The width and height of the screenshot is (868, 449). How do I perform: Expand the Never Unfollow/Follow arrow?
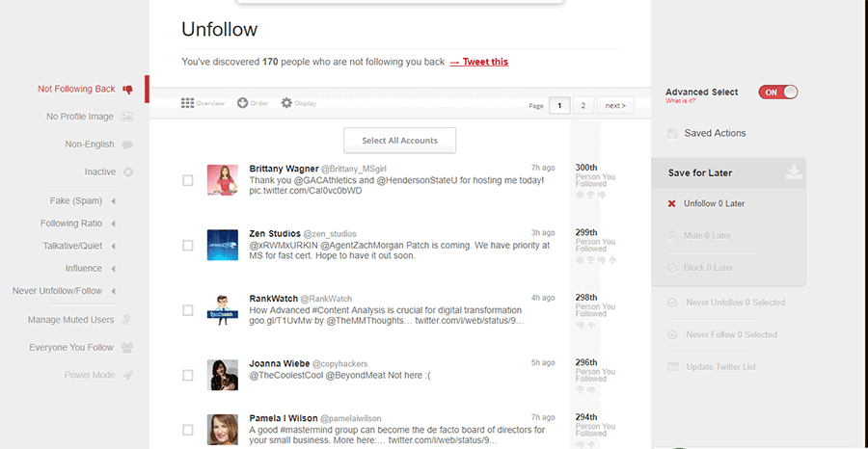[x=113, y=291]
